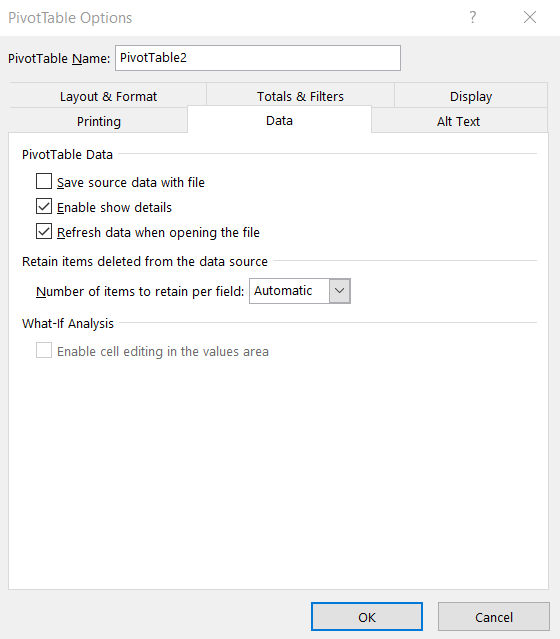Go to the Printing tab
Screen dimensions: 560x639
pos(99,121)
